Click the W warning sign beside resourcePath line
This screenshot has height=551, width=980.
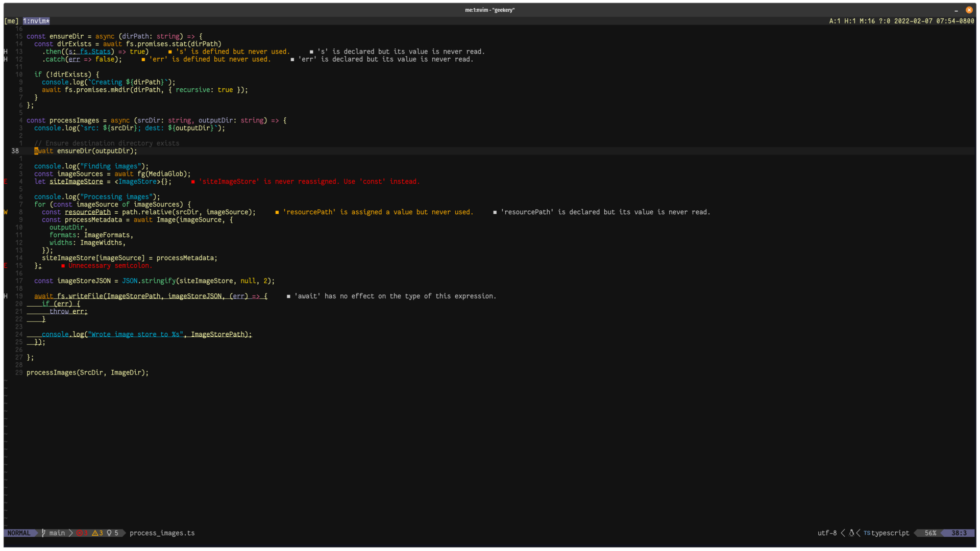[6, 212]
